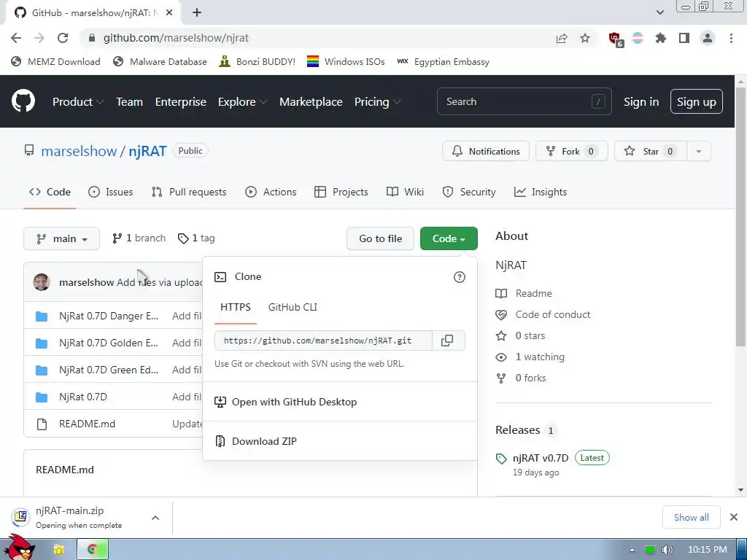
Task: Open the 1 branch link
Action: click(x=139, y=238)
